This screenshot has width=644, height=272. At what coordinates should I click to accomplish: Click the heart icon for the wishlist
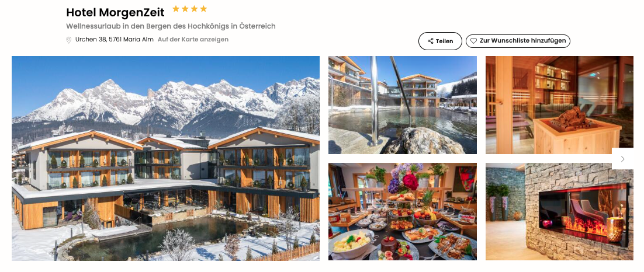point(473,41)
